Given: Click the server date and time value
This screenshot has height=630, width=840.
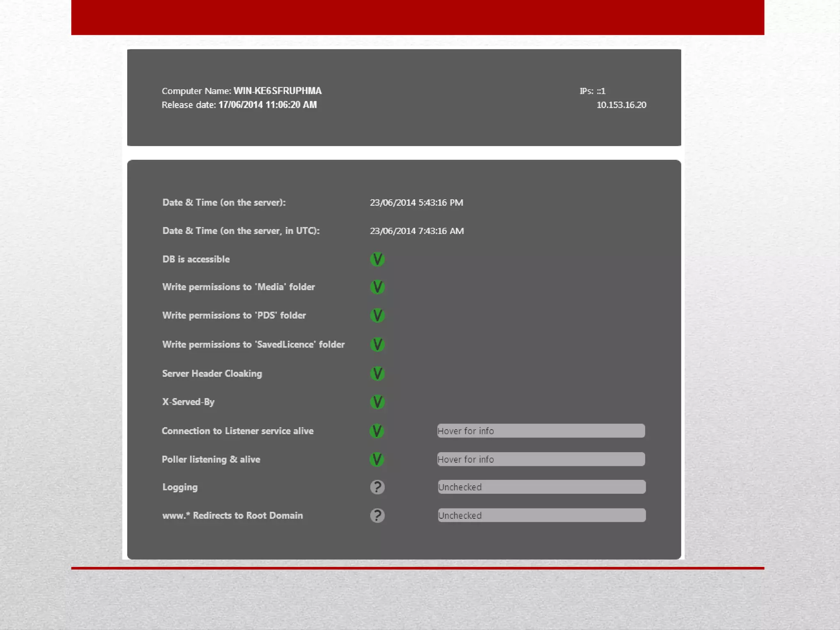Looking at the screenshot, I should tap(416, 203).
